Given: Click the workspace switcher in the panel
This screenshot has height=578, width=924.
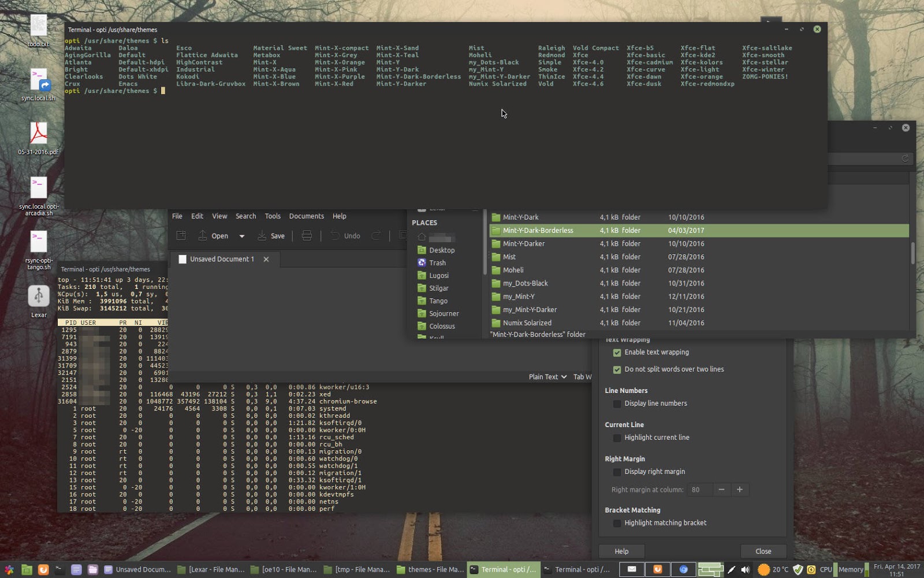Looking at the screenshot, I should [x=711, y=569].
